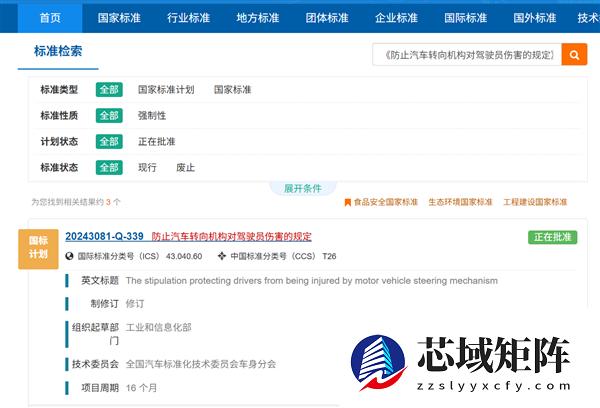This screenshot has width=600, height=408.
Task: Select 全部 in the 标准性质 row
Action: (109, 116)
